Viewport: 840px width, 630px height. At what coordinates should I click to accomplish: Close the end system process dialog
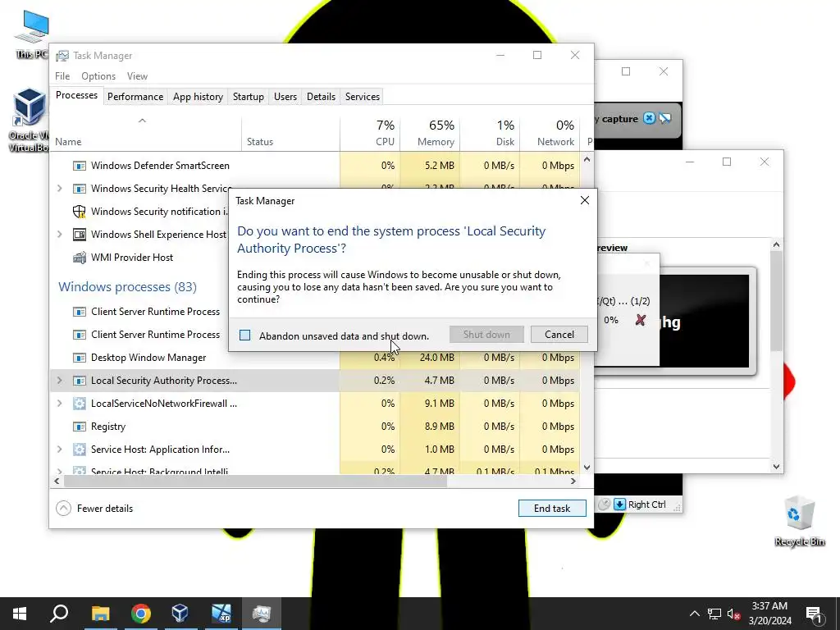(584, 200)
